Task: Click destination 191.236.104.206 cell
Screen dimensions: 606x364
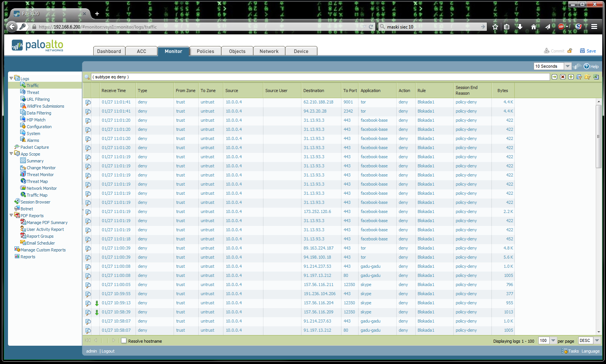Action: (x=320, y=294)
